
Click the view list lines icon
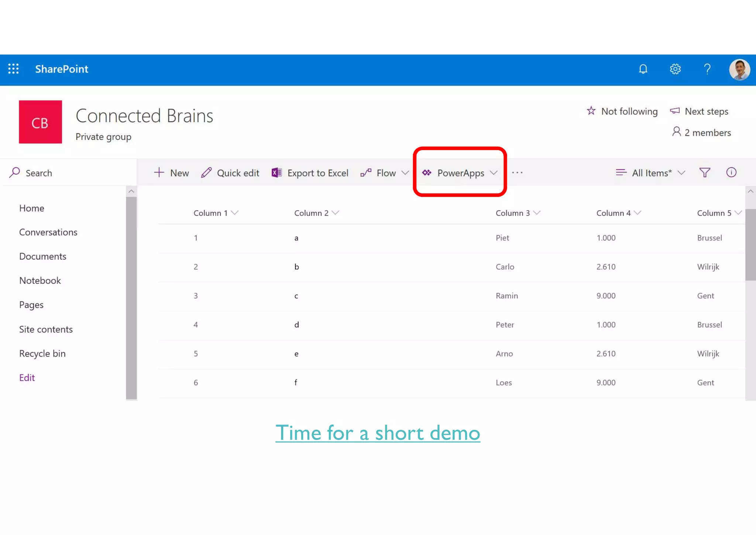[621, 173]
